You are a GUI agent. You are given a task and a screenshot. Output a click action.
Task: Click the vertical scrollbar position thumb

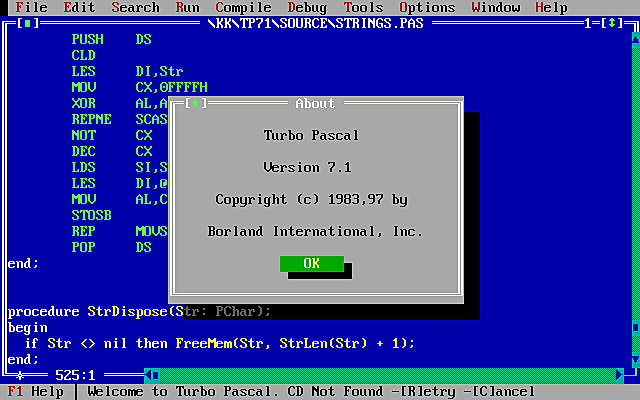tap(636, 327)
